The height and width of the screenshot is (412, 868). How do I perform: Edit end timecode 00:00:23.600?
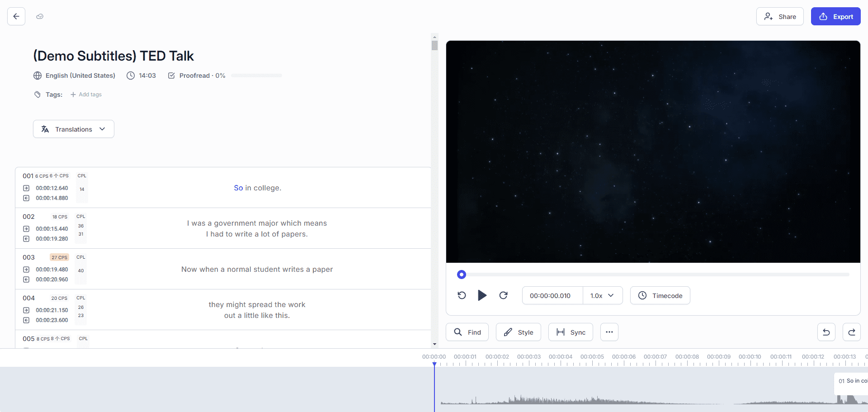[x=52, y=320]
